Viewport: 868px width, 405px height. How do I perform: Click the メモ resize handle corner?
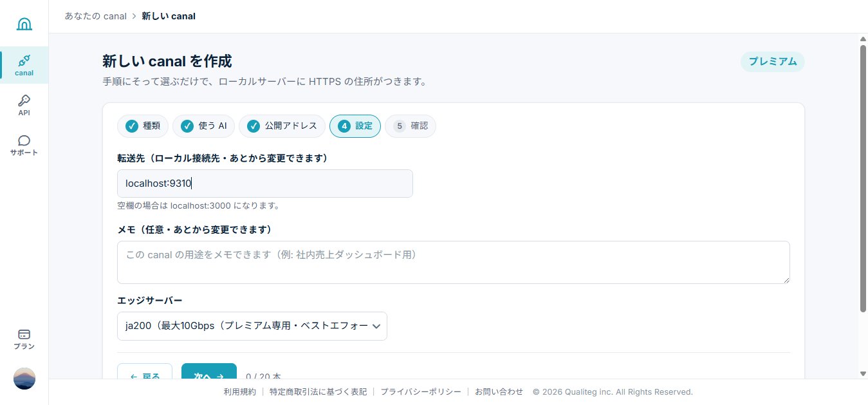pos(786,279)
